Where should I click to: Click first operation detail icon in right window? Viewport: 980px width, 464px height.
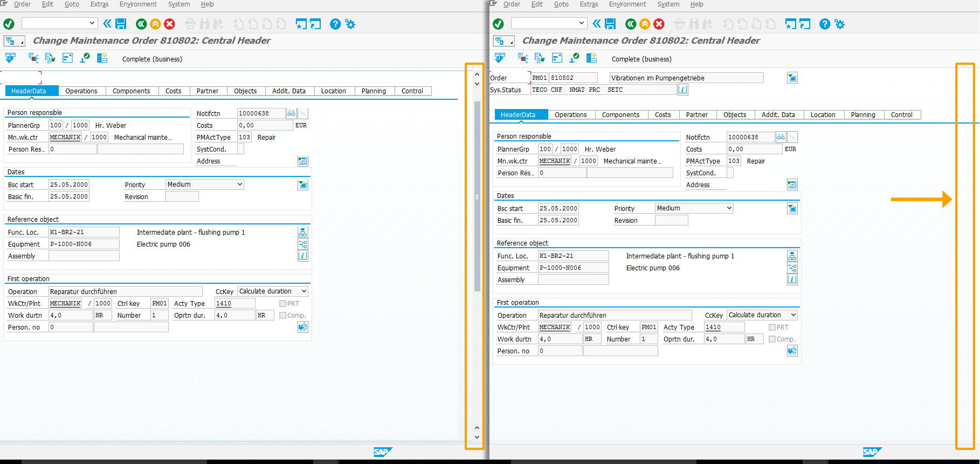pyautogui.click(x=792, y=351)
